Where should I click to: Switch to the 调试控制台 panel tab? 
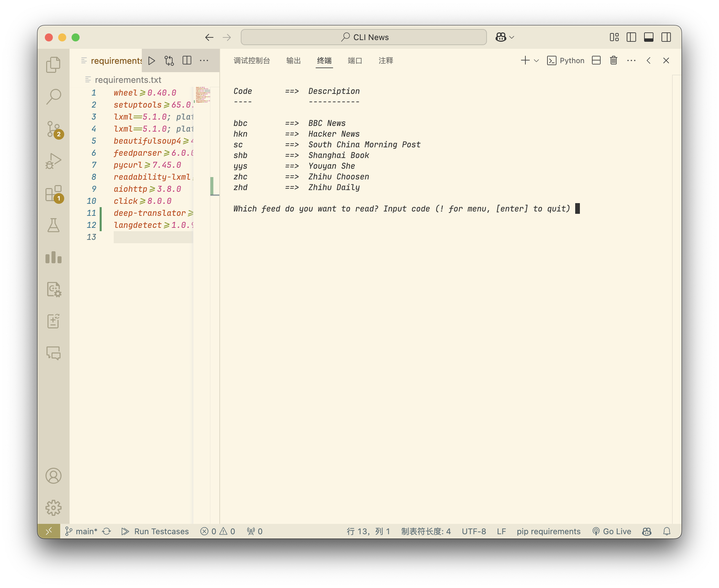[251, 60]
